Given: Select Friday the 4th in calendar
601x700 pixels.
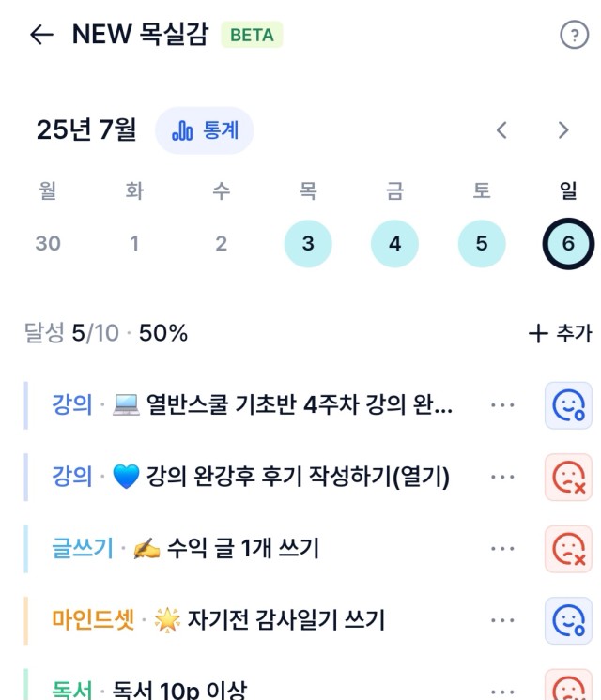Looking at the screenshot, I should 394,244.
